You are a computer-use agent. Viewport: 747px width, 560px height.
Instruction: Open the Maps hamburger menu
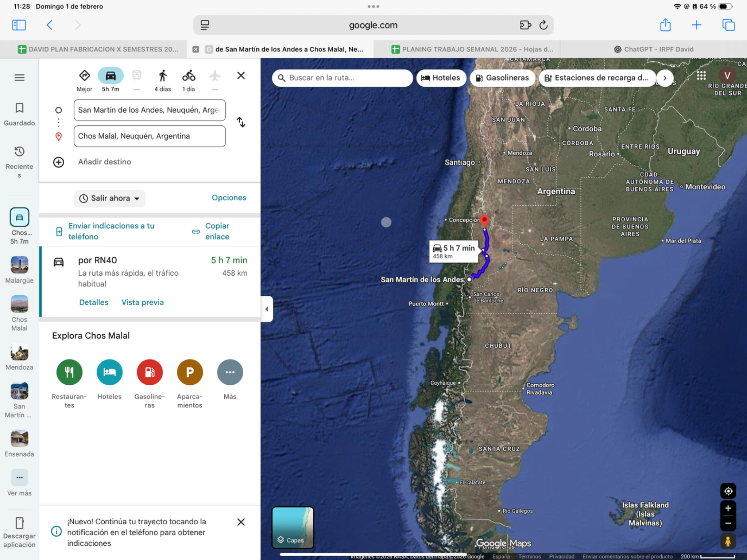[x=19, y=78]
